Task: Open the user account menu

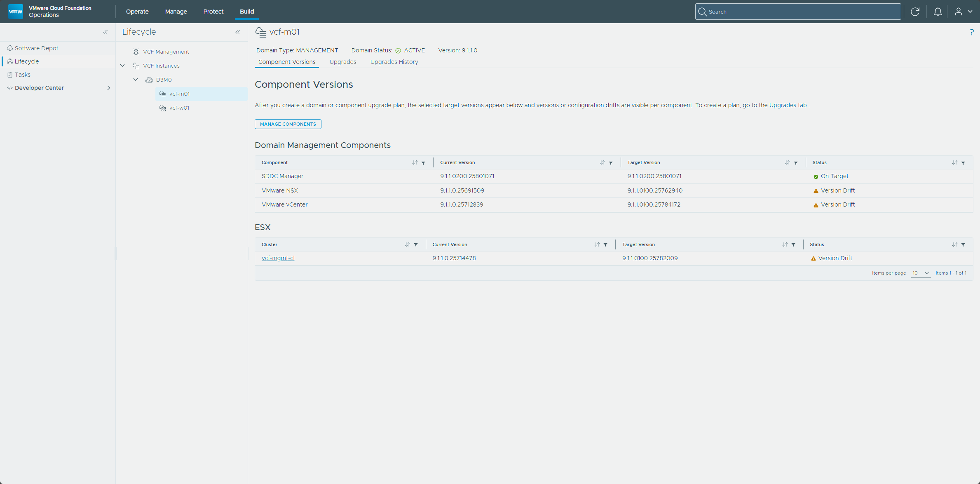Action: (x=964, y=12)
